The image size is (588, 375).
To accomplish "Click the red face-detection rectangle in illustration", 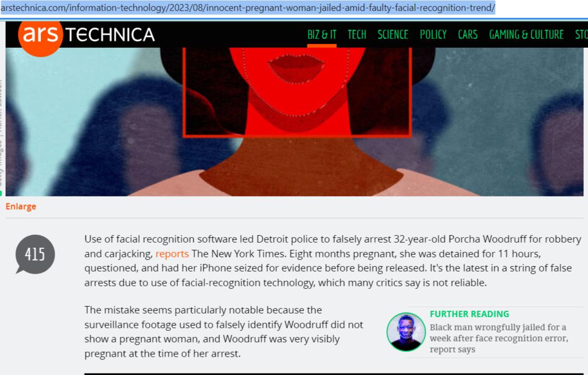I will tap(297, 92).
